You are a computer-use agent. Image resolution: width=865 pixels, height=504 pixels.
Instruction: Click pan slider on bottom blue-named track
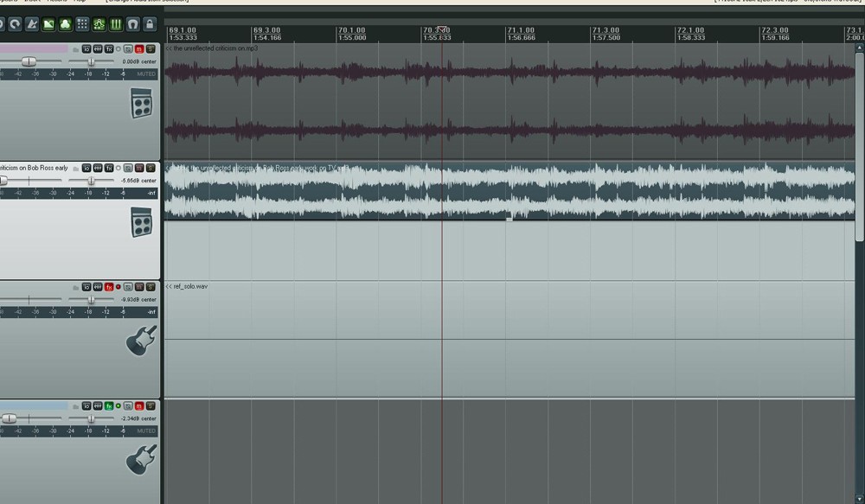click(x=91, y=418)
